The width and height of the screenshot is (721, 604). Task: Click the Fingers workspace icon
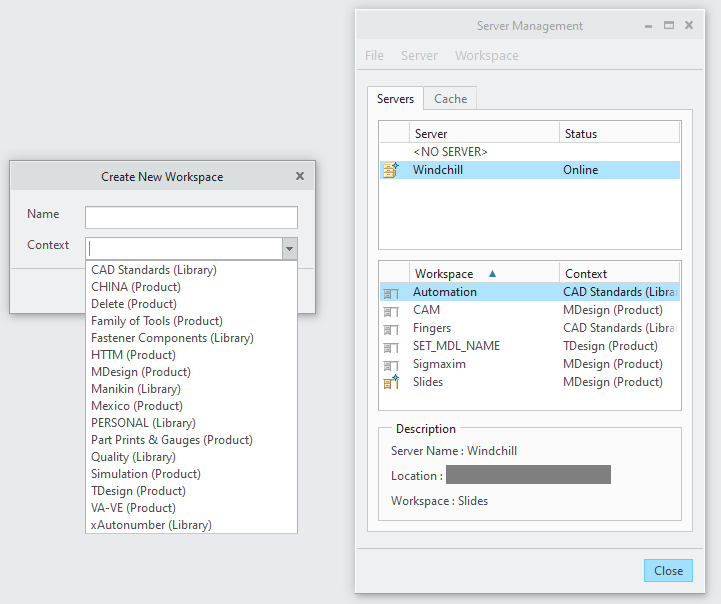click(x=391, y=329)
